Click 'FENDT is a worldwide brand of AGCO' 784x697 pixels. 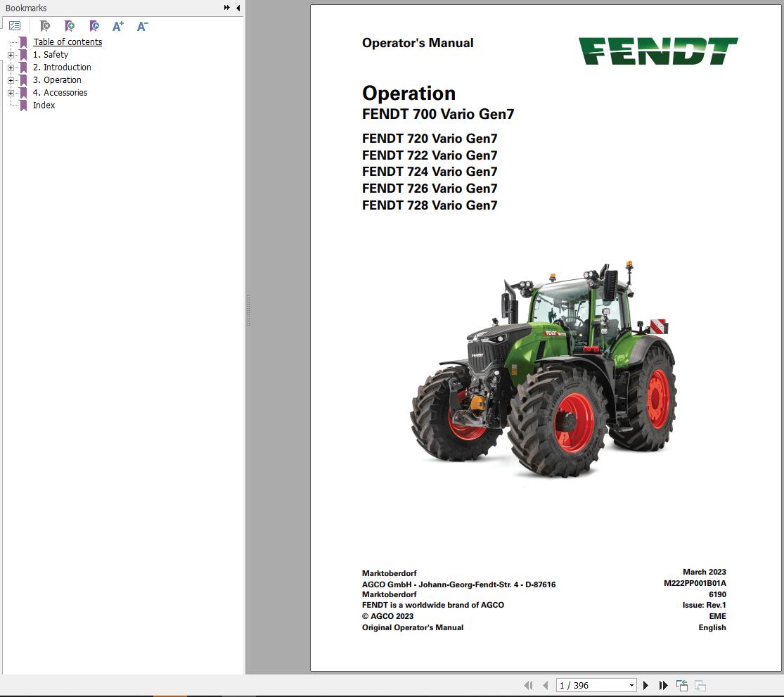tap(433, 605)
